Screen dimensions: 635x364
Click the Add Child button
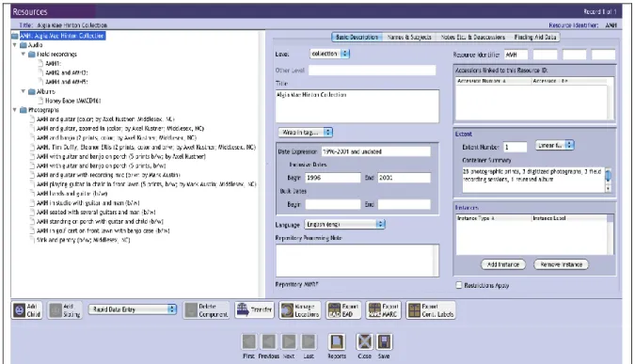[x=26, y=310]
